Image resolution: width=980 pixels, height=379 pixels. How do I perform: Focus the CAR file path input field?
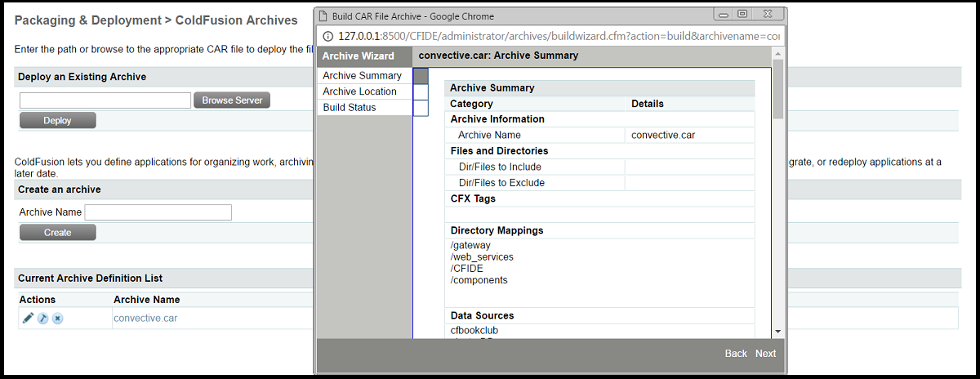(x=105, y=100)
